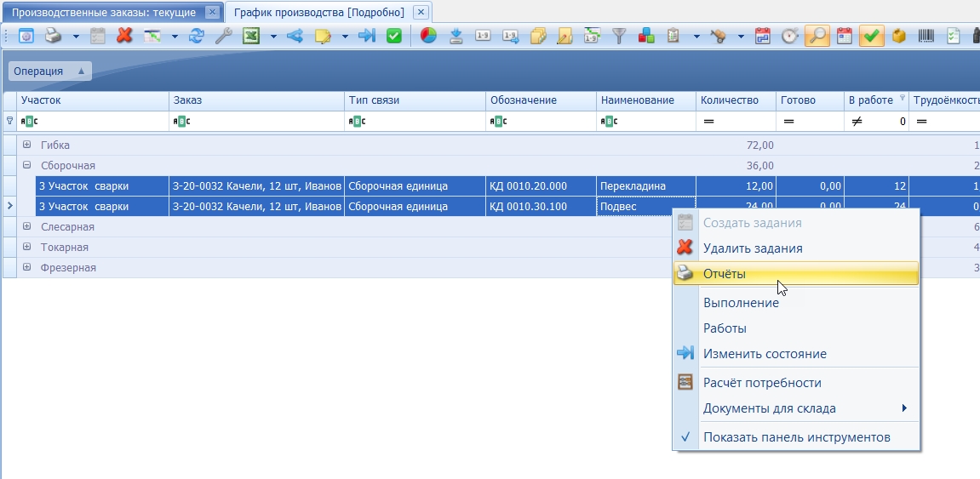Close the График производства [Подробно] tab
This screenshot has height=479, width=980.
pyautogui.click(x=421, y=13)
